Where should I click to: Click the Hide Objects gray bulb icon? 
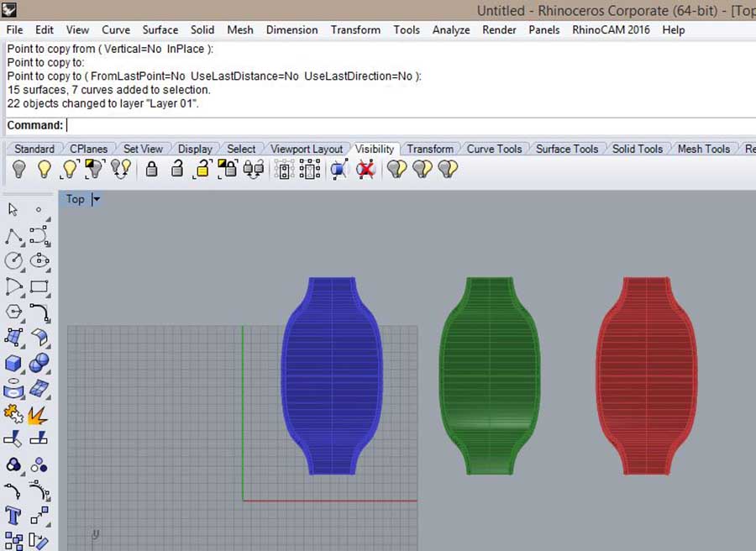click(18, 169)
